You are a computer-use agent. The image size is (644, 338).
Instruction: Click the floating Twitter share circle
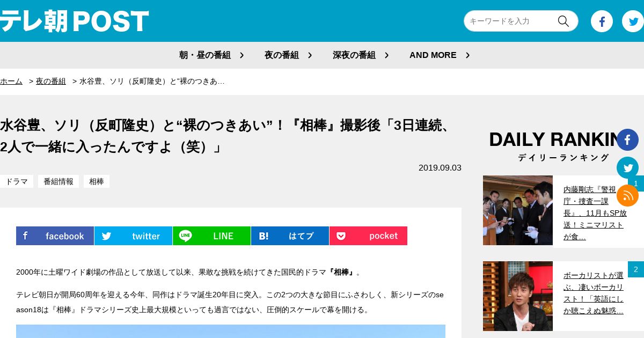coord(627,168)
